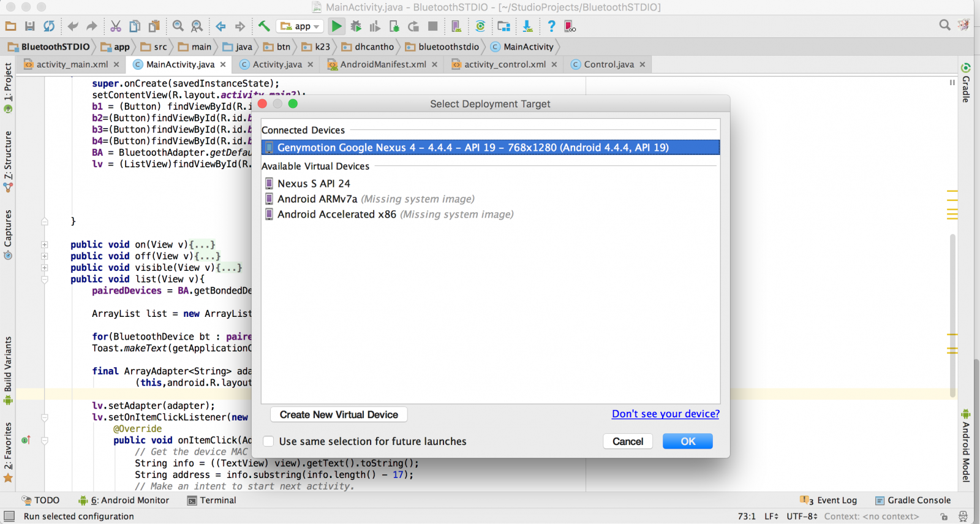Click the Cut scissors icon
This screenshot has width=980, height=524.
tap(116, 26)
